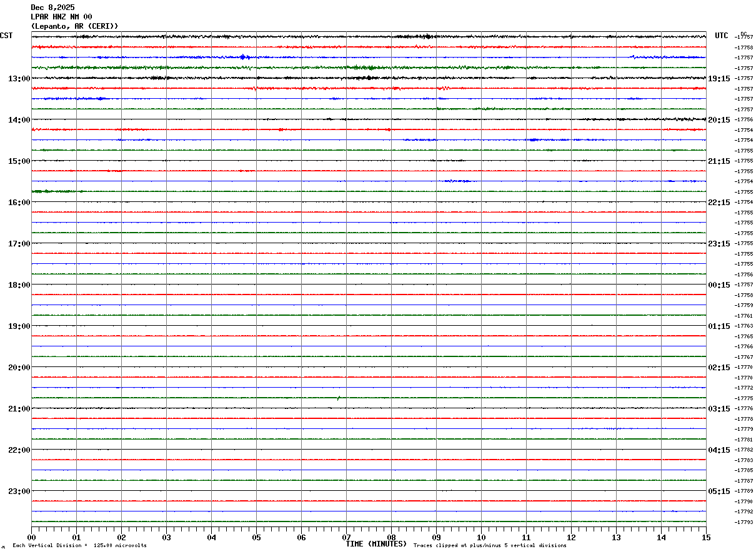
Task: Click the vertical division 125.00 microvolts note
Action: coord(79,546)
